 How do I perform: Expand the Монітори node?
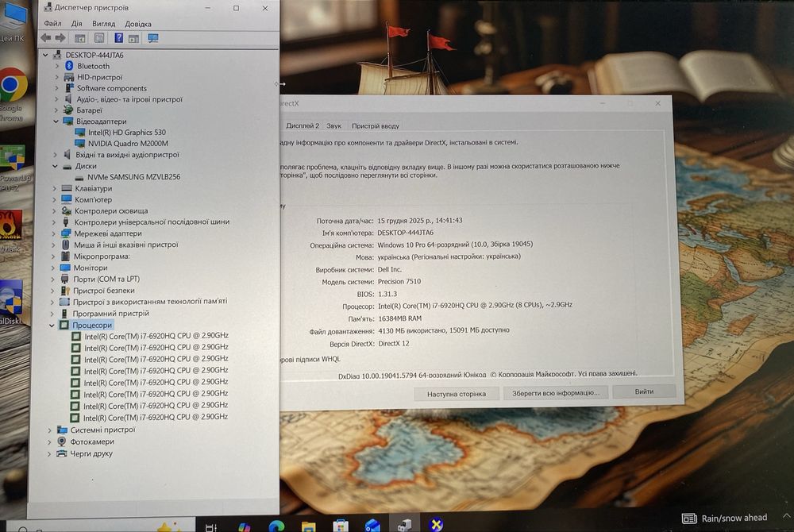[53, 268]
